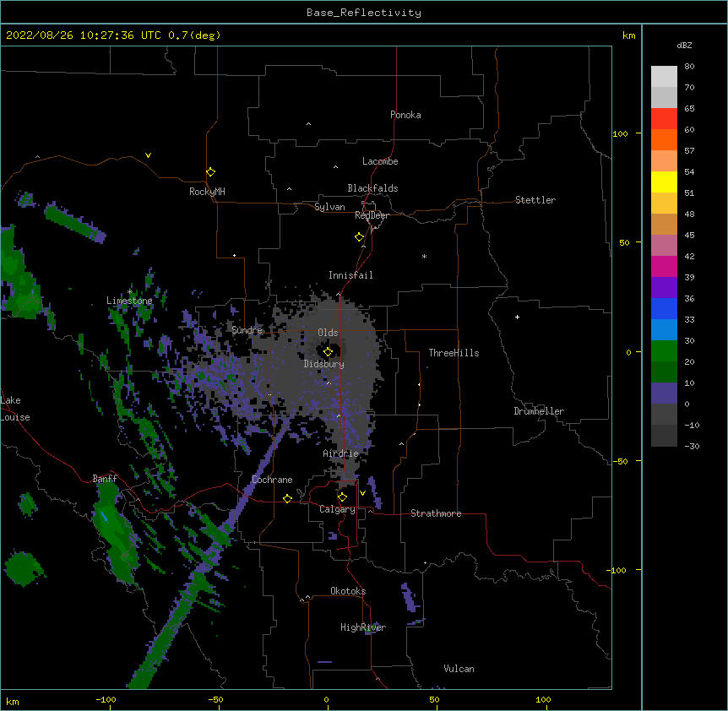Click the -50 tick label on right axis
Image resolution: width=728 pixels, height=711 pixels.
620,461
